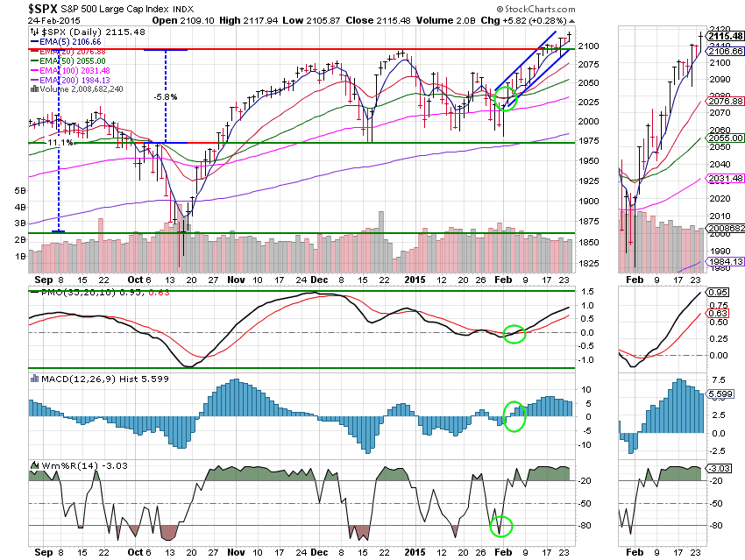745x560 pixels.
Task: Click the boxed 2031.48 price tag
Action: coord(726,178)
